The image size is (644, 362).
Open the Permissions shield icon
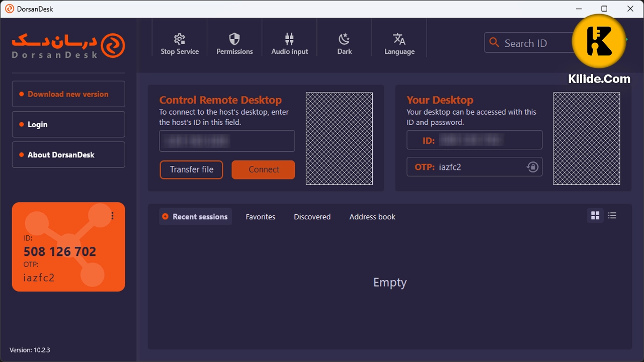tap(234, 39)
